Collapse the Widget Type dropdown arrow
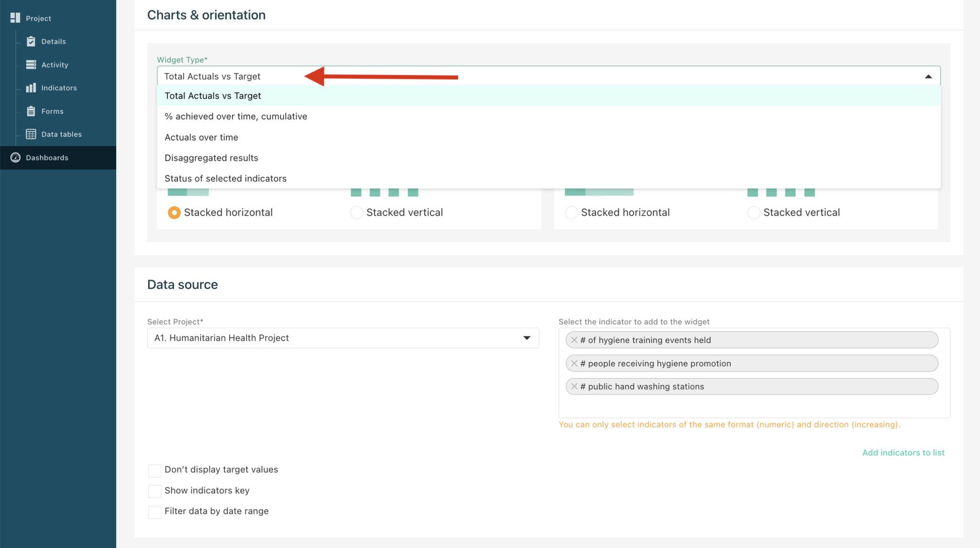The height and width of the screenshot is (548, 980). click(928, 77)
